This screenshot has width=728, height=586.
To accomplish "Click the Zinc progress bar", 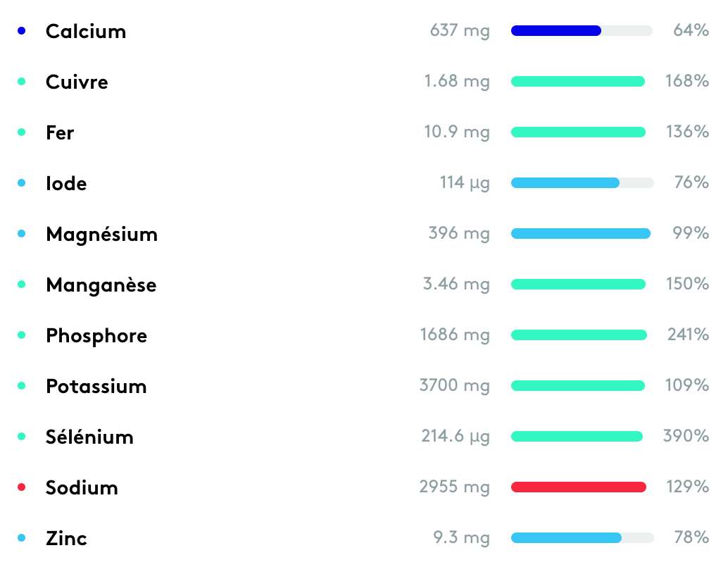I will [582, 538].
